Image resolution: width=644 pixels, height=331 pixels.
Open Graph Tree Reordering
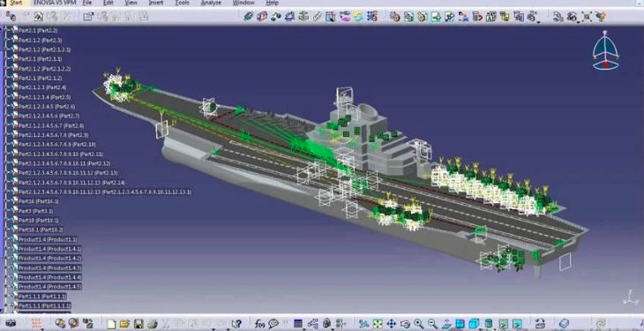(x=477, y=17)
